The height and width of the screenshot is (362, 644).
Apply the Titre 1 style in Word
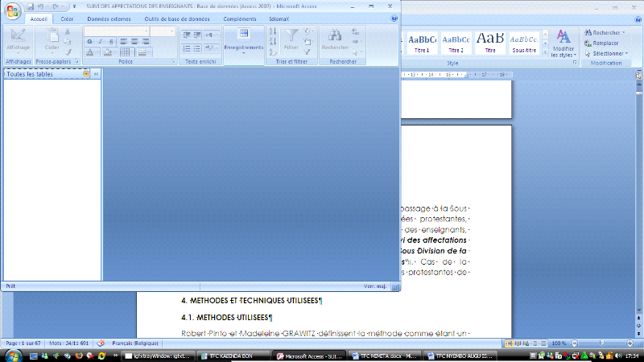coord(422,43)
